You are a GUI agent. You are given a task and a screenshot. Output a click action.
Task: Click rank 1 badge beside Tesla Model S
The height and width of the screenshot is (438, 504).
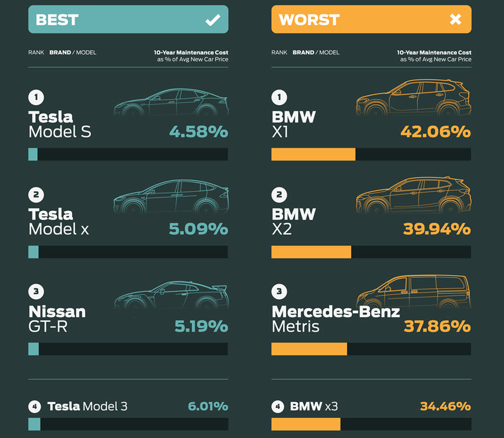coord(36,98)
